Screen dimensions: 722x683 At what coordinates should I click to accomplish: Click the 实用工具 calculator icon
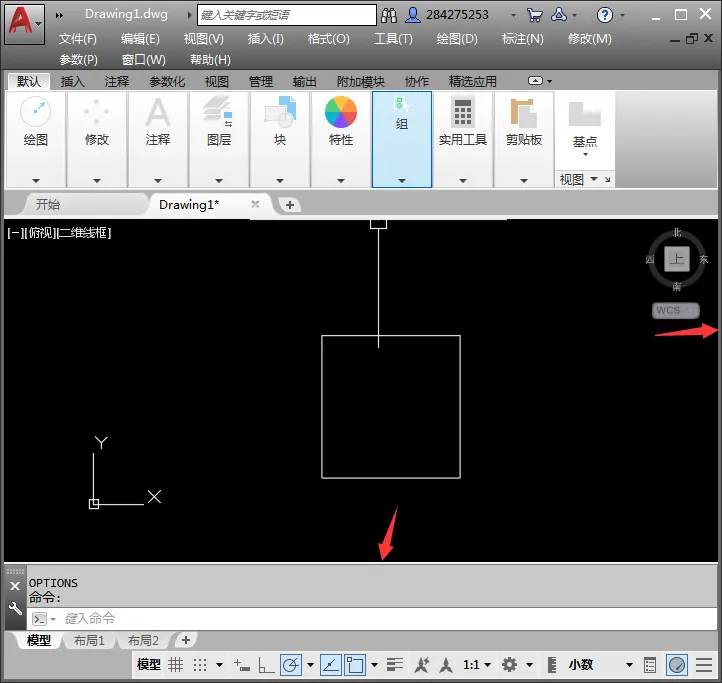pos(462,112)
